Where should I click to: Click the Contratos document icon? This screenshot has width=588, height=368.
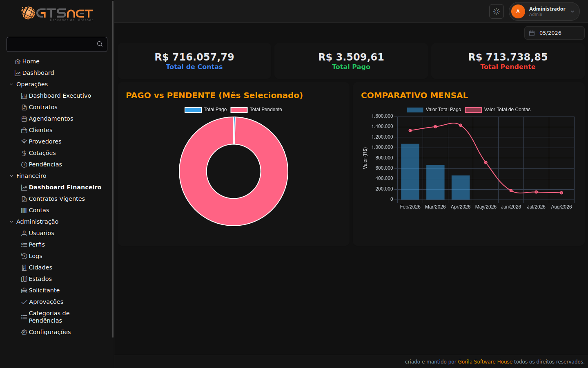point(24,108)
